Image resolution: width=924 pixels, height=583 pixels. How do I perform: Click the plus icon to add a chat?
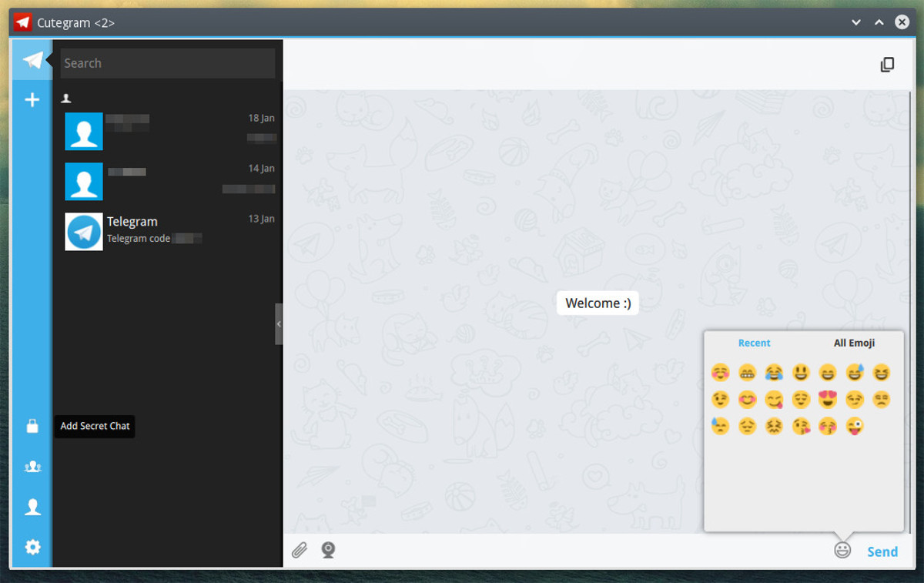coord(32,100)
